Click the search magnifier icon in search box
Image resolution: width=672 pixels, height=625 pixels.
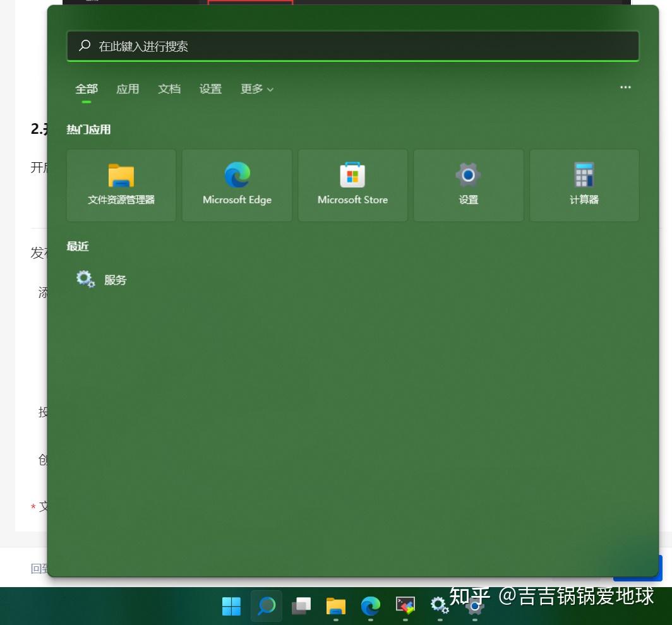click(x=84, y=45)
